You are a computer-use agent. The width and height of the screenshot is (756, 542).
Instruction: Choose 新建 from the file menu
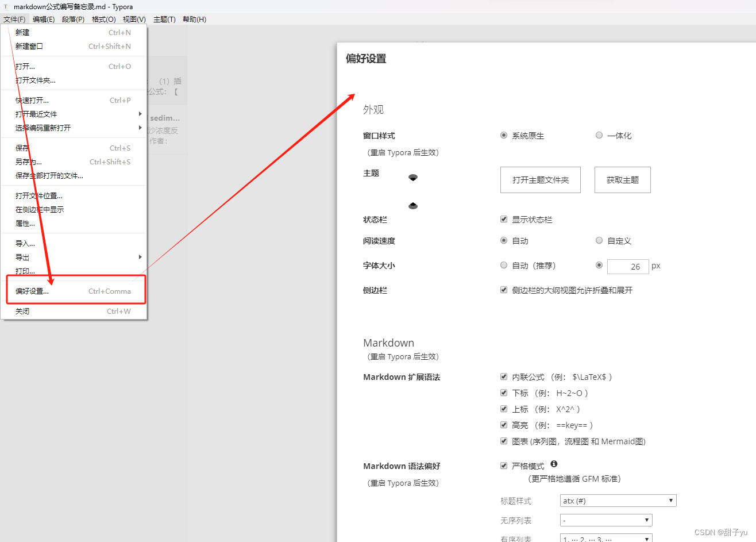point(74,33)
